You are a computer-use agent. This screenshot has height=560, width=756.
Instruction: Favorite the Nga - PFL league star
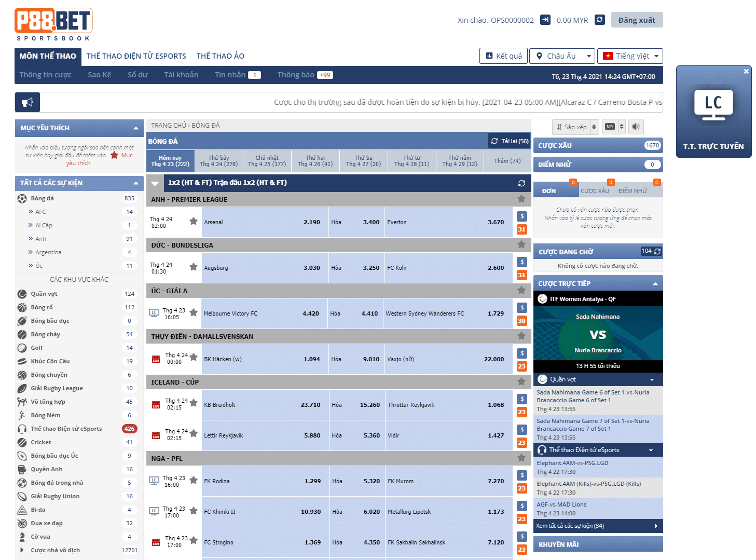point(521,458)
